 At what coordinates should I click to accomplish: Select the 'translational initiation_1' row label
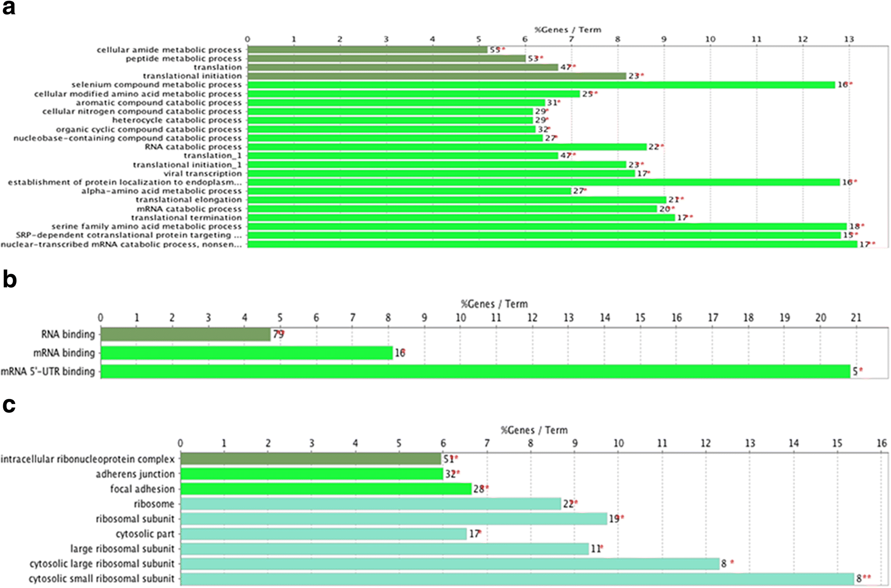click(187, 165)
